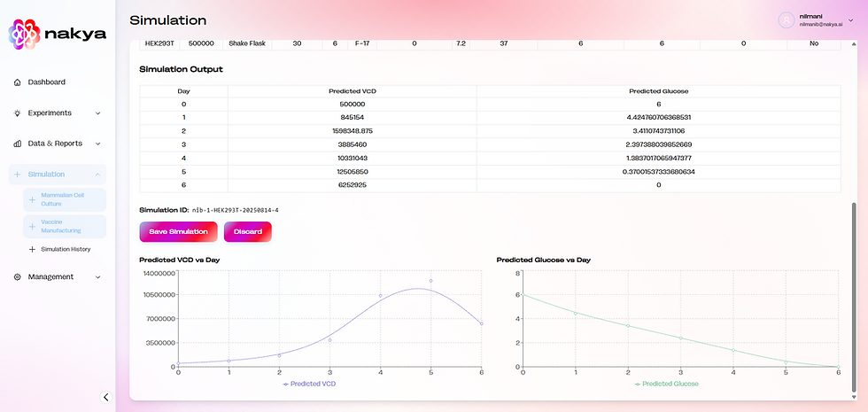
Task: Click the 2.397388039852669 glucose cell
Action: (658, 145)
